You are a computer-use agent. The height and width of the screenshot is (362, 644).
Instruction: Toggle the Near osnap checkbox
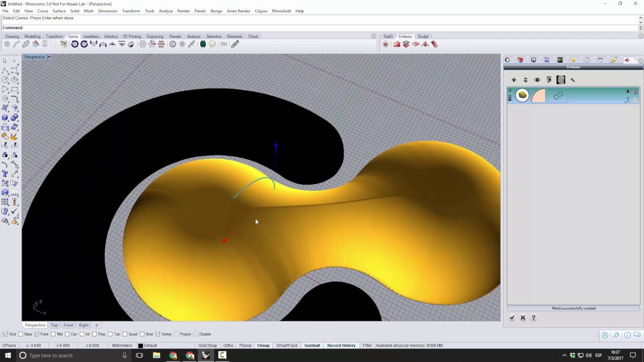21,334
